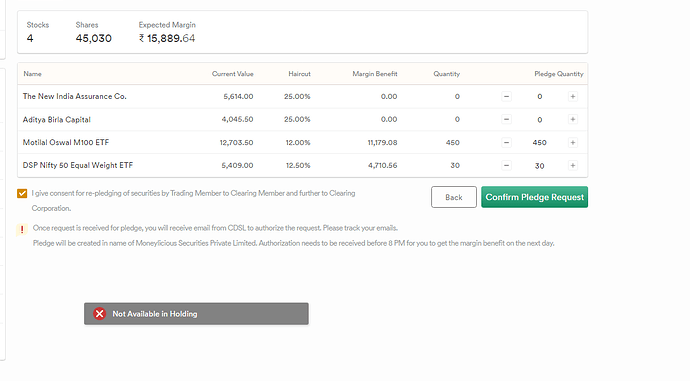Click the exclamation warning icon beside CDSL notice
Image resolution: width=690 pixels, height=381 pixels.
point(22,230)
